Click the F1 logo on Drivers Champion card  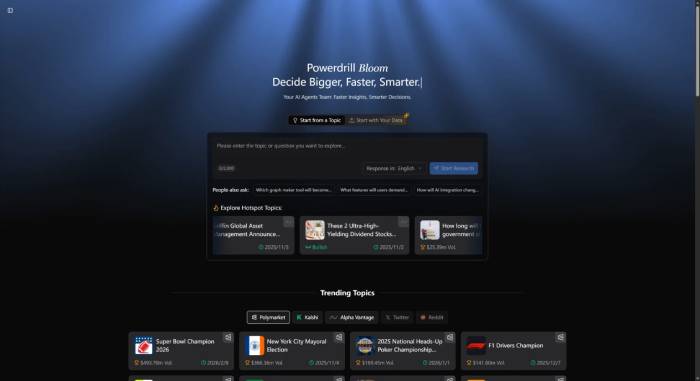coord(475,346)
